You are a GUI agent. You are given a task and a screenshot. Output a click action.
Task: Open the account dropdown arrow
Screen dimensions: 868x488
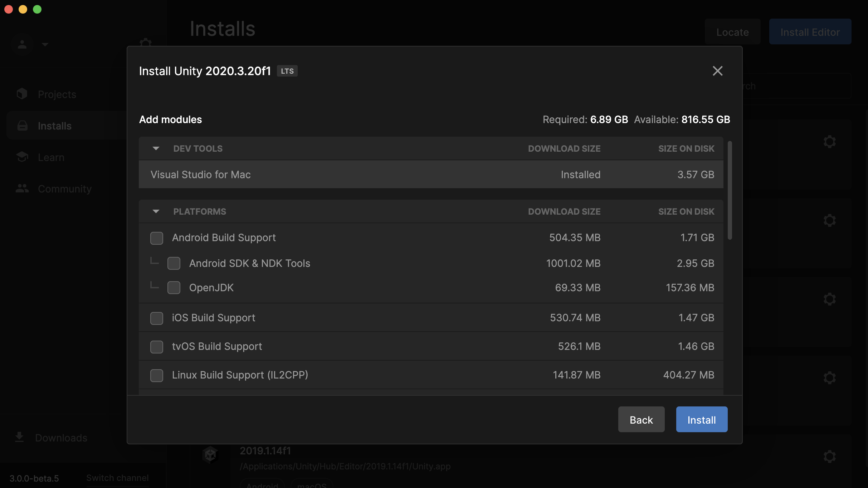(45, 44)
